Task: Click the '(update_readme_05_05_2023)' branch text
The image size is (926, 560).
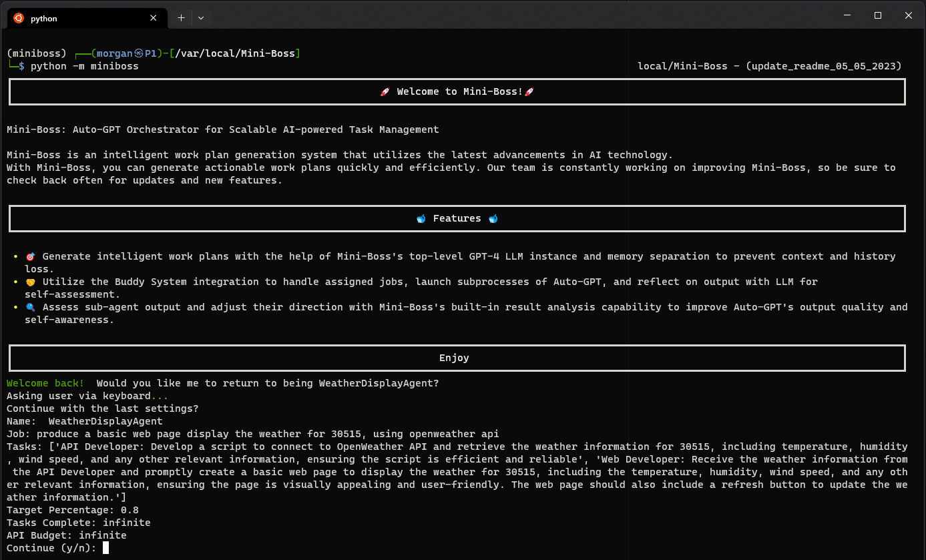Action: click(824, 66)
